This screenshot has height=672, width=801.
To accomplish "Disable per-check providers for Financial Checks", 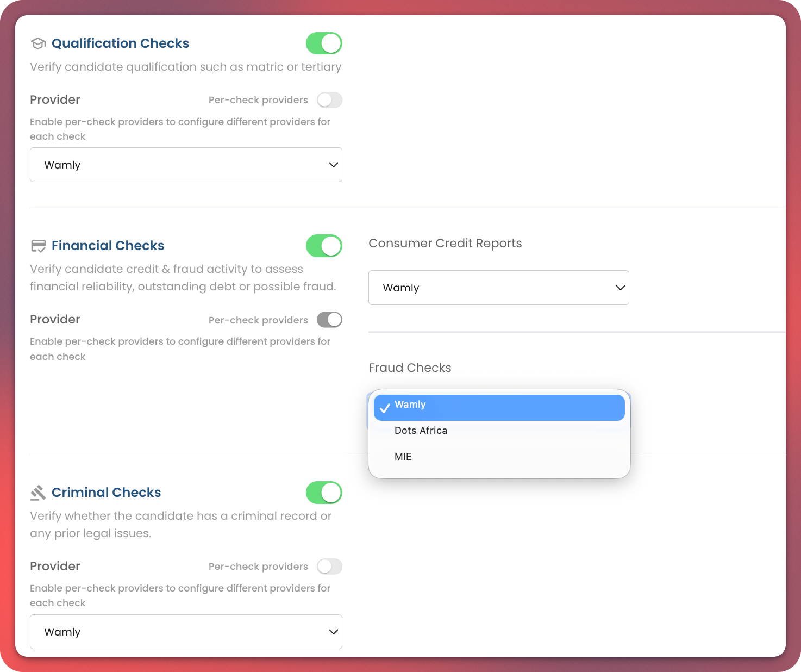I will click(x=329, y=320).
